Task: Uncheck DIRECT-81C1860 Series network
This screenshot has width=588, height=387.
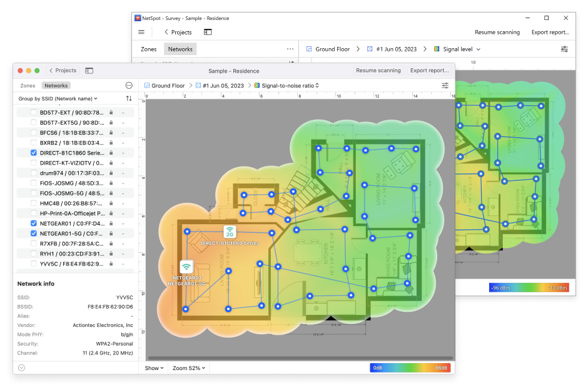Action: [x=34, y=153]
